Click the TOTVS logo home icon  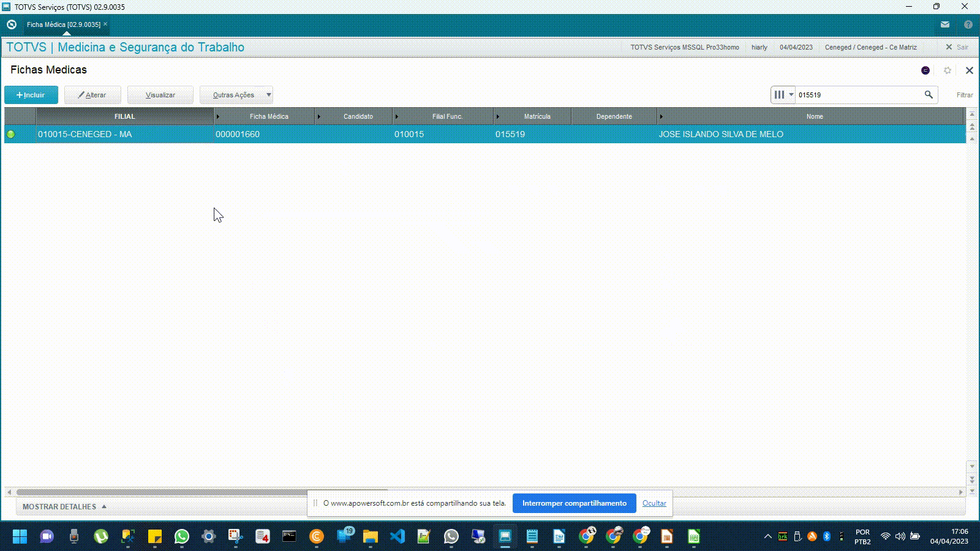point(11,24)
